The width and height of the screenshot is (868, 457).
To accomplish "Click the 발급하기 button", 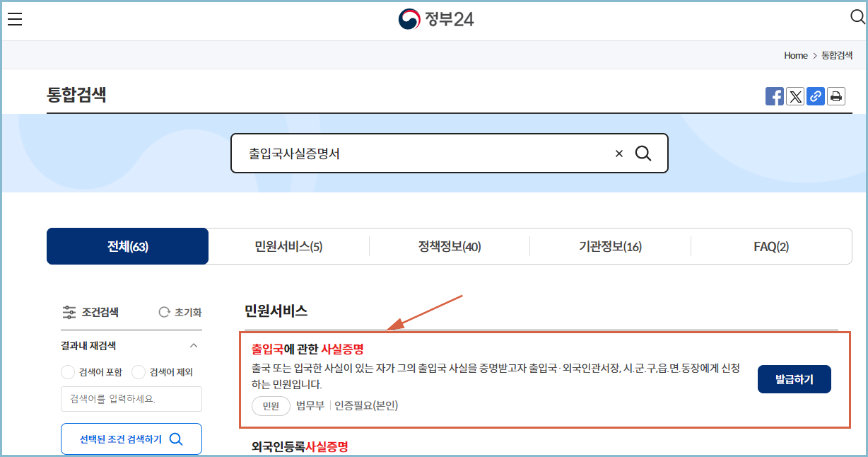I will 794,379.
